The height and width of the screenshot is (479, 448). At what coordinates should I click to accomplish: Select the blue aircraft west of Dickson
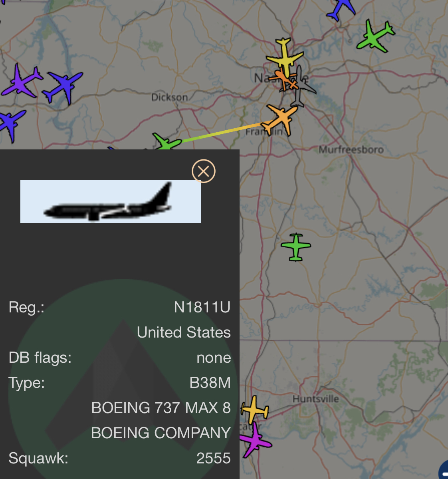[63, 87]
